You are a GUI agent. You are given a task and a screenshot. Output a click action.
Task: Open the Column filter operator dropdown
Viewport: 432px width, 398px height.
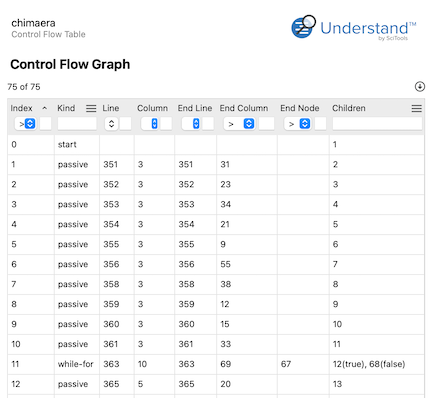[x=150, y=124]
